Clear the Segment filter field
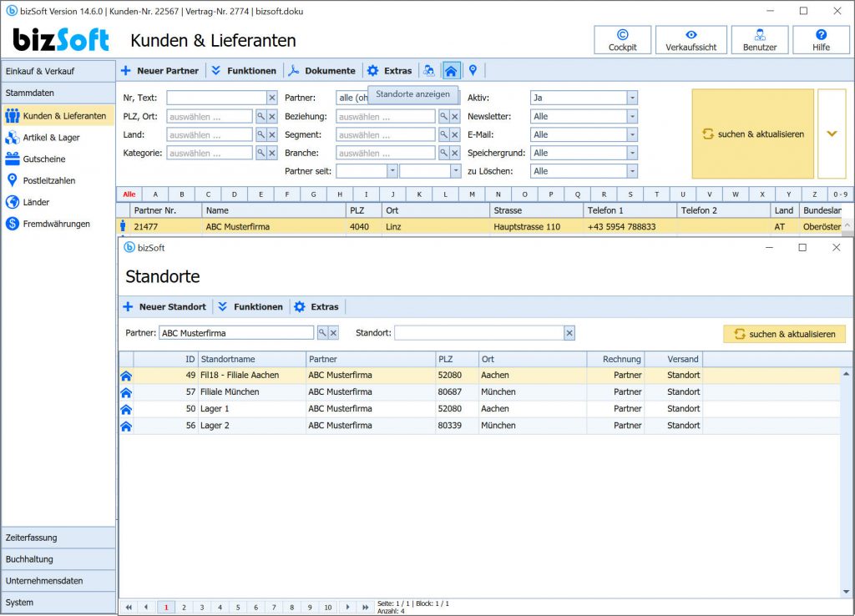The width and height of the screenshot is (855, 616). [x=455, y=134]
